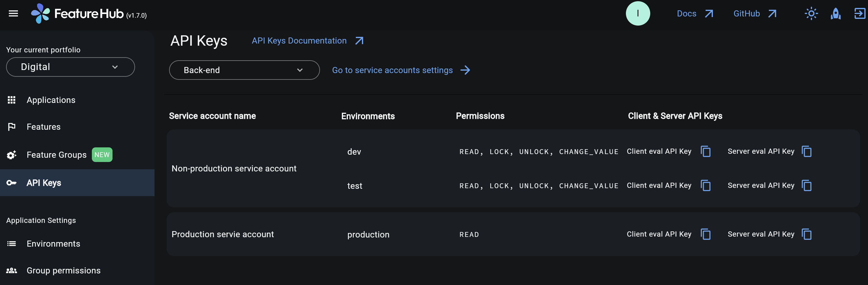Copy the production Server eval API Key

click(807, 234)
